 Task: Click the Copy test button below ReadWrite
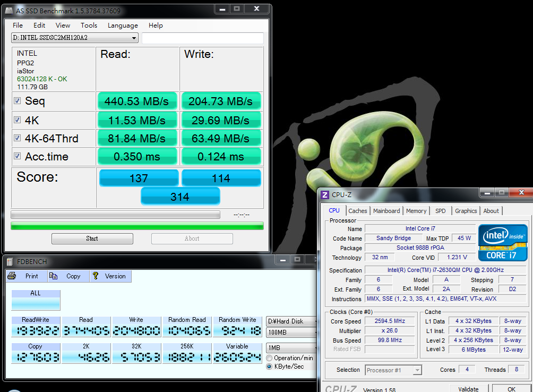(36, 353)
